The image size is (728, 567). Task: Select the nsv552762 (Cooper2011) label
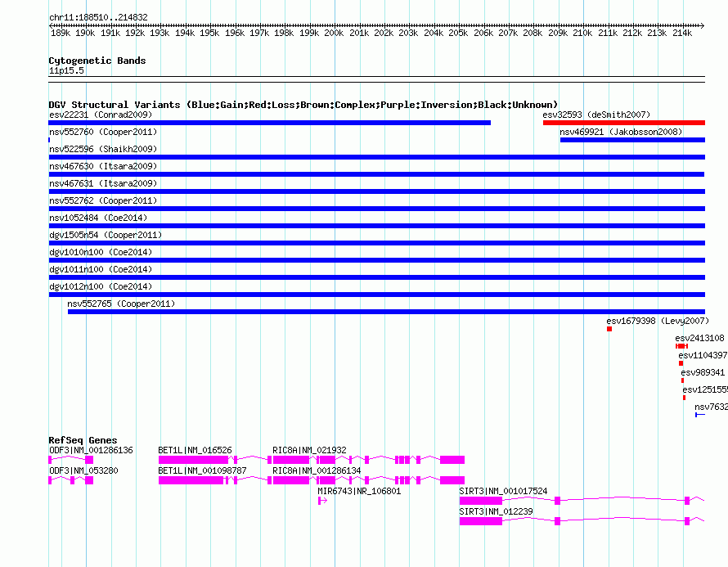103,200
